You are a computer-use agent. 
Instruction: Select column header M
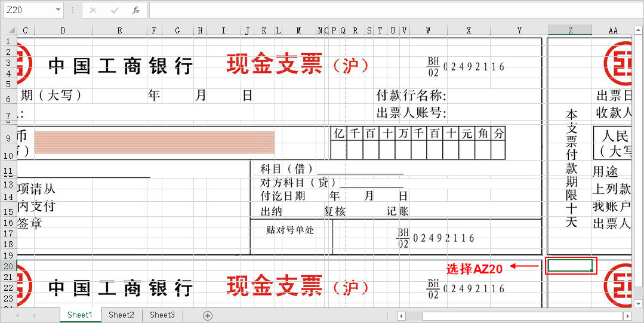(298, 30)
